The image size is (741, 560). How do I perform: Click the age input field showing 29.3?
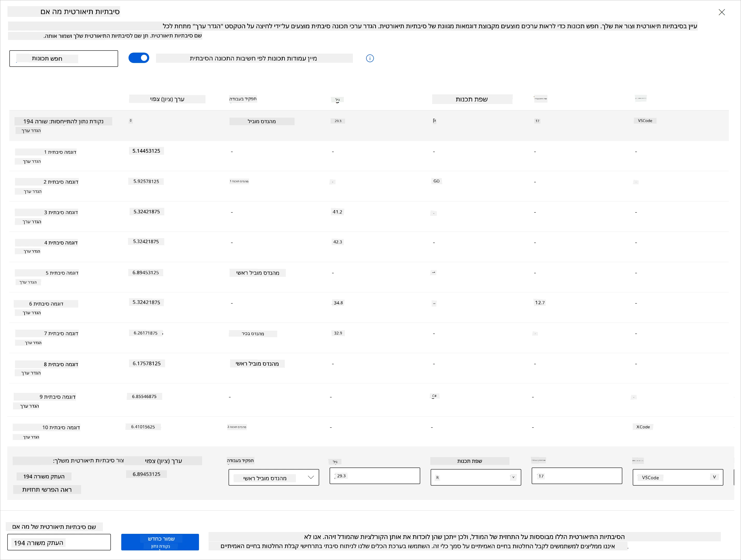(375, 476)
